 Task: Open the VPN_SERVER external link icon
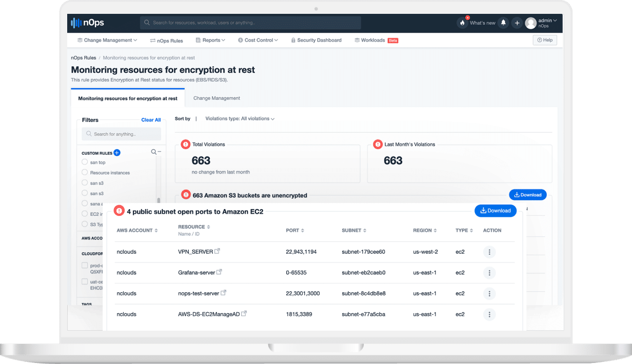pyautogui.click(x=217, y=251)
